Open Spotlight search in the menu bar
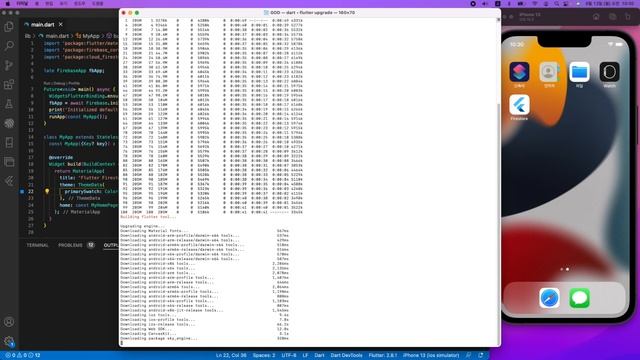This screenshot has width=640, height=360. (556, 4)
